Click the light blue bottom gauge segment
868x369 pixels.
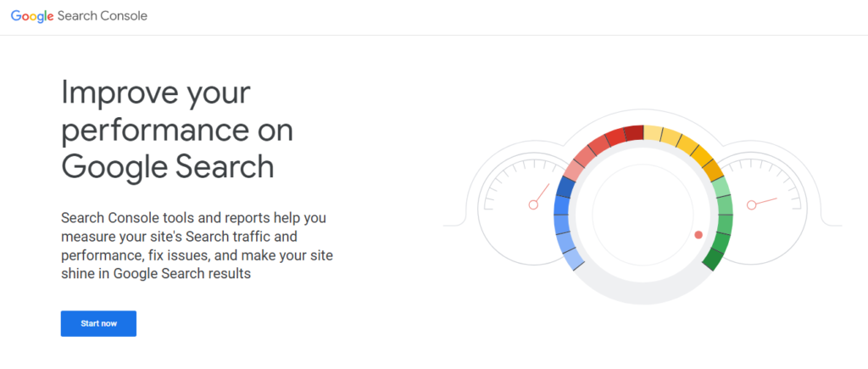pyautogui.click(x=574, y=260)
